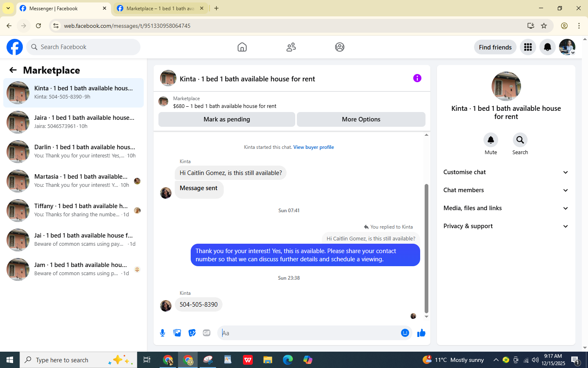
Task: Click the More Options button
Action: point(361,119)
